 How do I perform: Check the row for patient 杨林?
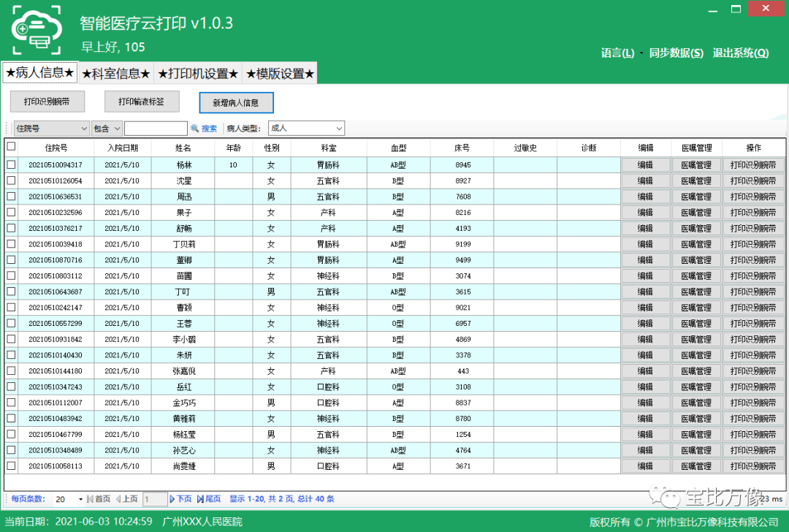tap(11, 165)
